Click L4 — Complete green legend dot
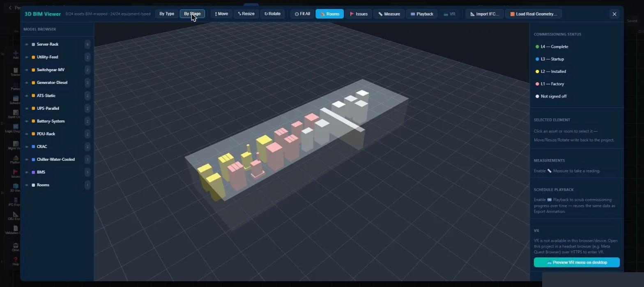Screen dimensions: 644x287 click(537, 47)
